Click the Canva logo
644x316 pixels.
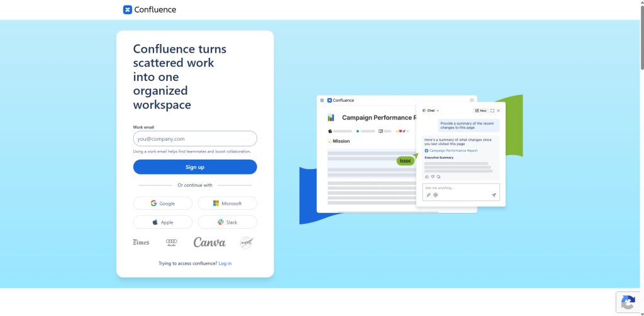209,242
